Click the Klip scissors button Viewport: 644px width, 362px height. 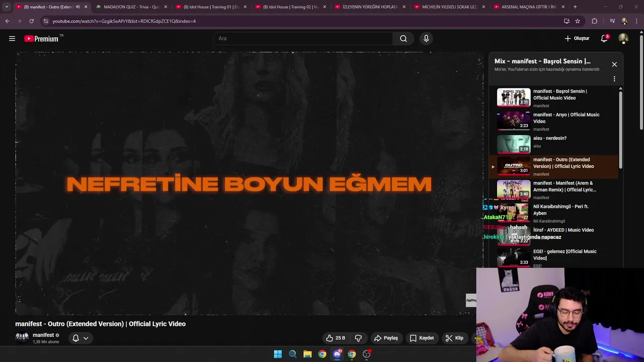454,338
